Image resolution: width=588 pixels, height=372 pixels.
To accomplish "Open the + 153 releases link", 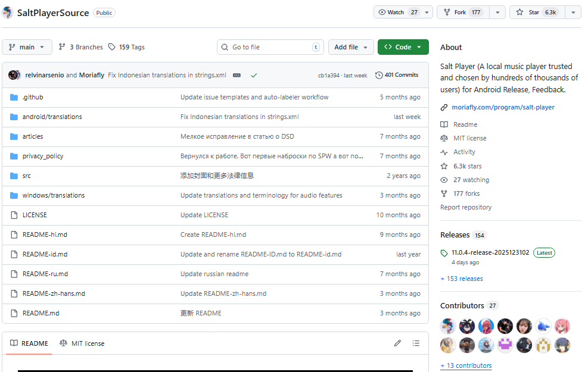I will pyautogui.click(x=462, y=279).
